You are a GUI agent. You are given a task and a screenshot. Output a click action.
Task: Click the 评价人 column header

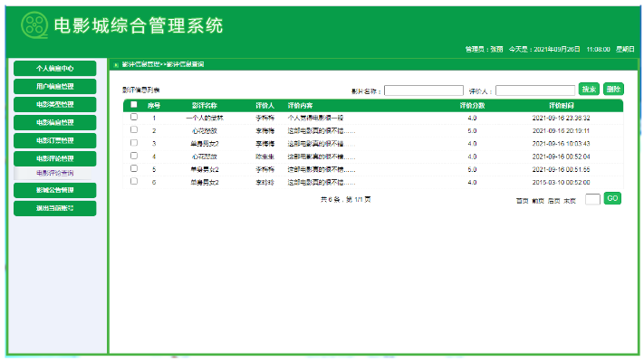[264, 106]
